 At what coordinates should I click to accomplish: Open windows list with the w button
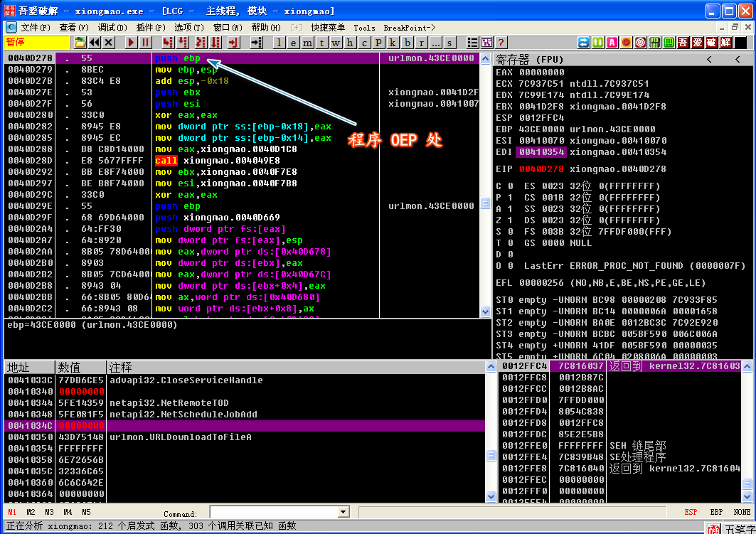tap(336, 43)
